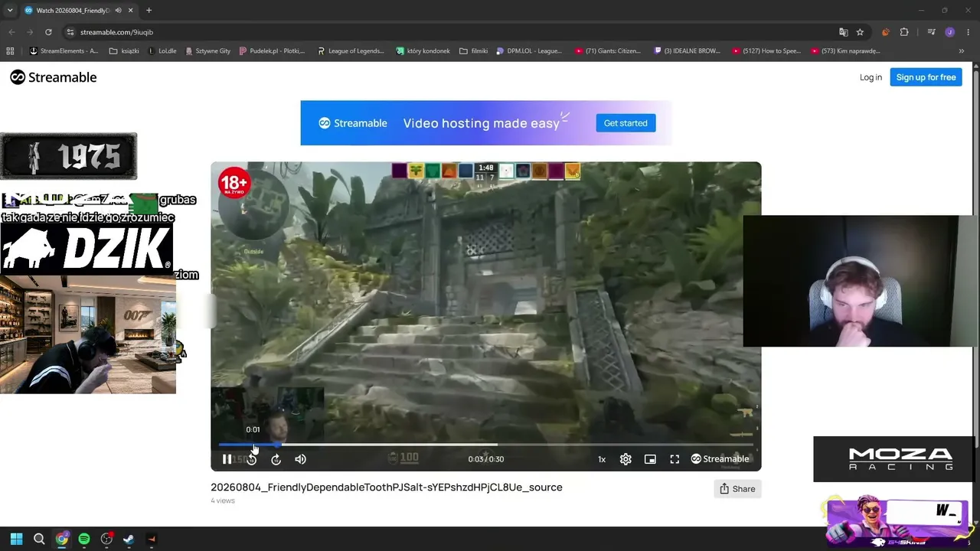Open the Lol.dle bookmark
The height and width of the screenshot is (551, 980).
pos(162,51)
